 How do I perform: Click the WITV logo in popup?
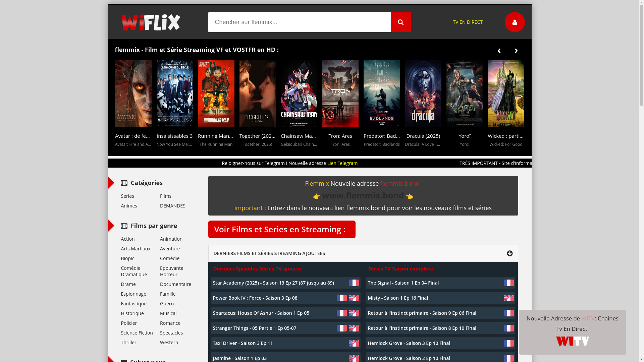(x=572, y=341)
